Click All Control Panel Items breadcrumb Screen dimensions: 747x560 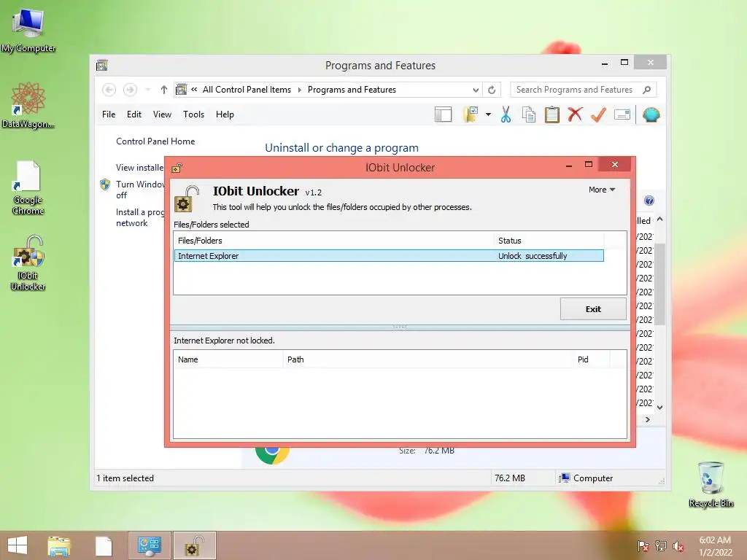coord(247,90)
